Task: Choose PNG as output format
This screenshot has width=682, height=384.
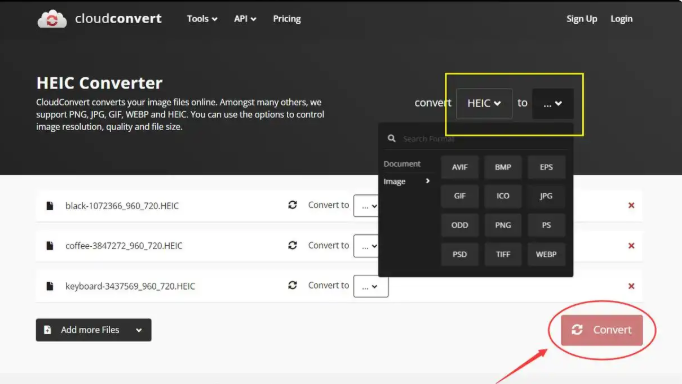Action: pos(503,225)
